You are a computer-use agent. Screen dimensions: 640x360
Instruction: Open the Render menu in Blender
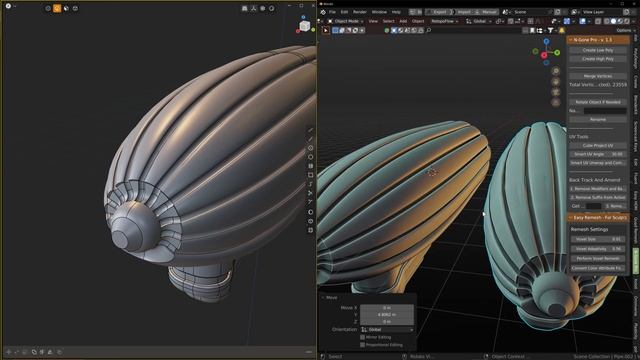coord(360,12)
